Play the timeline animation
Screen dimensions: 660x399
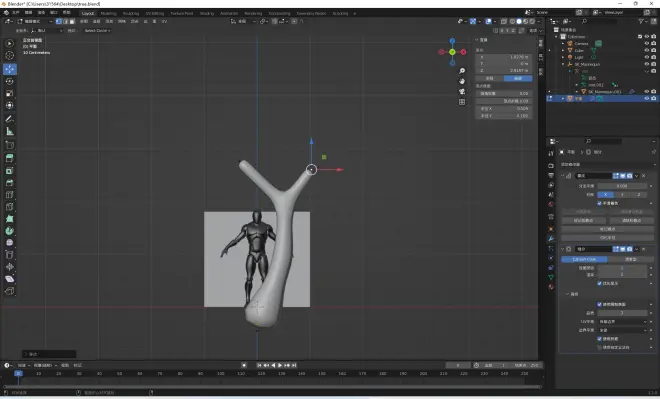[280, 365]
